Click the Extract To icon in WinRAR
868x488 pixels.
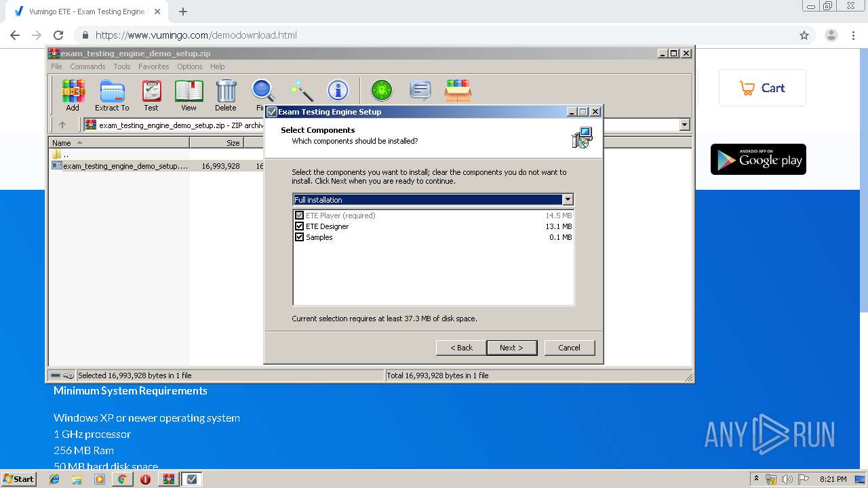point(112,91)
